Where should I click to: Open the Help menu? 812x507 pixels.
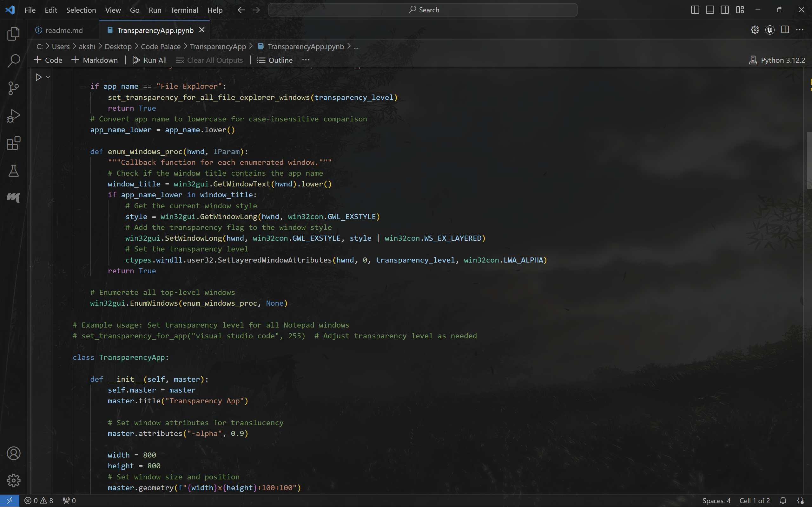[215, 10]
